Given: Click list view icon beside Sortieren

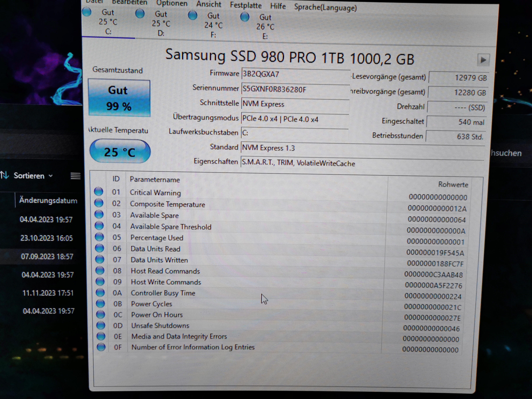Looking at the screenshot, I should click(76, 176).
